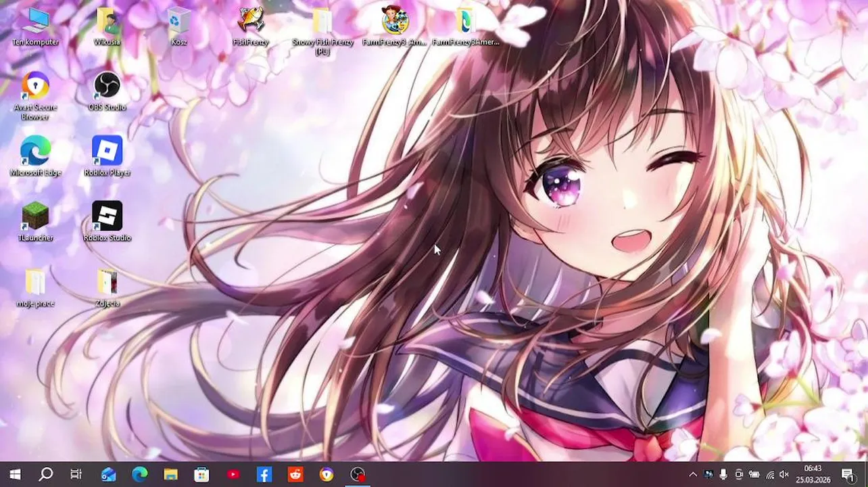The width and height of the screenshot is (868, 487).
Task: Open the Facebook taskbar shortcut
Action: (x=264, y=475)
